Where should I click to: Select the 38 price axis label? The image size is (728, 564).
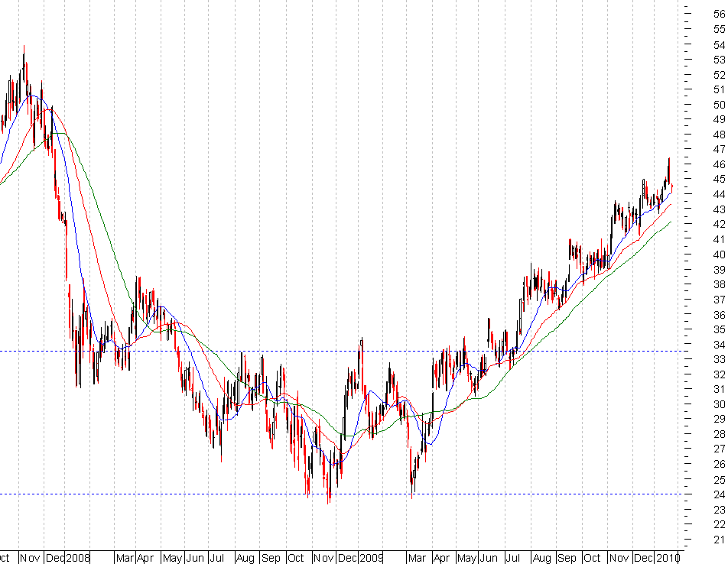point(719,284)
